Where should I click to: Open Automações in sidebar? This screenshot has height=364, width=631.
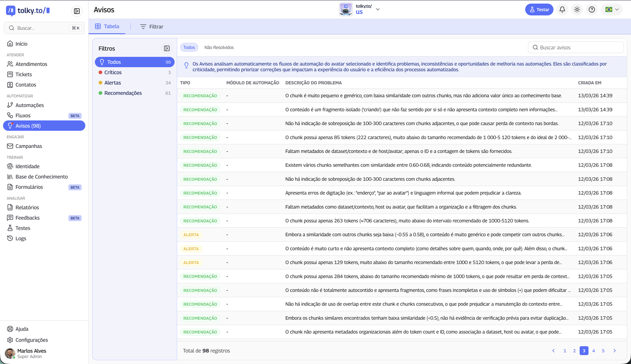pos(30,105)
